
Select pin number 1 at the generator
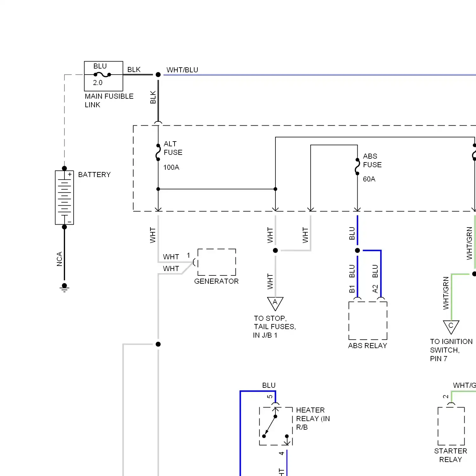point(188,255)
